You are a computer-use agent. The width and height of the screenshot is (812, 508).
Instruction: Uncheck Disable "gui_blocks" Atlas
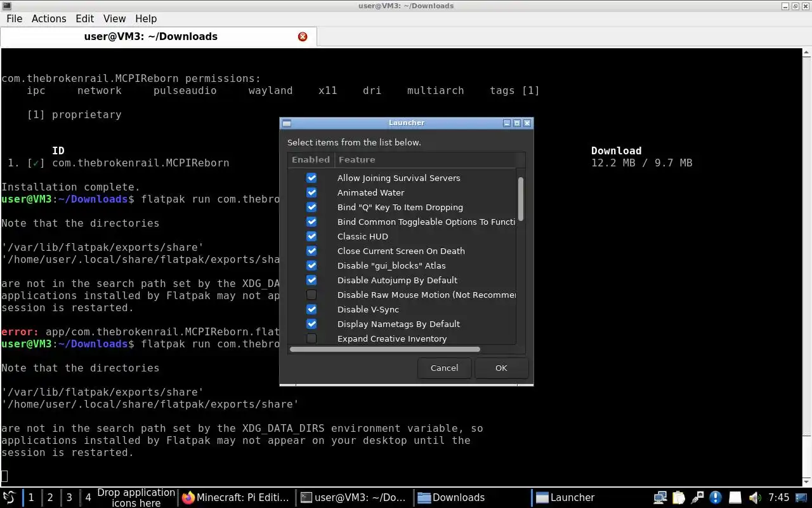coord(311,265)
